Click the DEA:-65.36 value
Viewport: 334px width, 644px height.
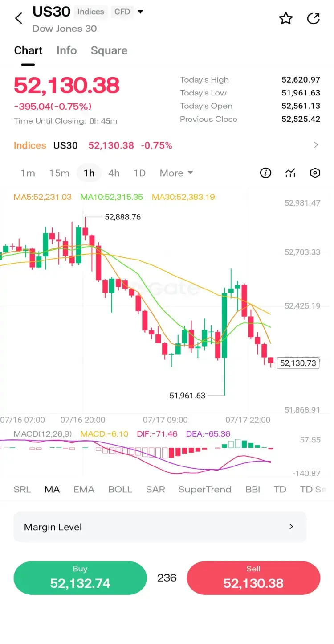[209, 433]
